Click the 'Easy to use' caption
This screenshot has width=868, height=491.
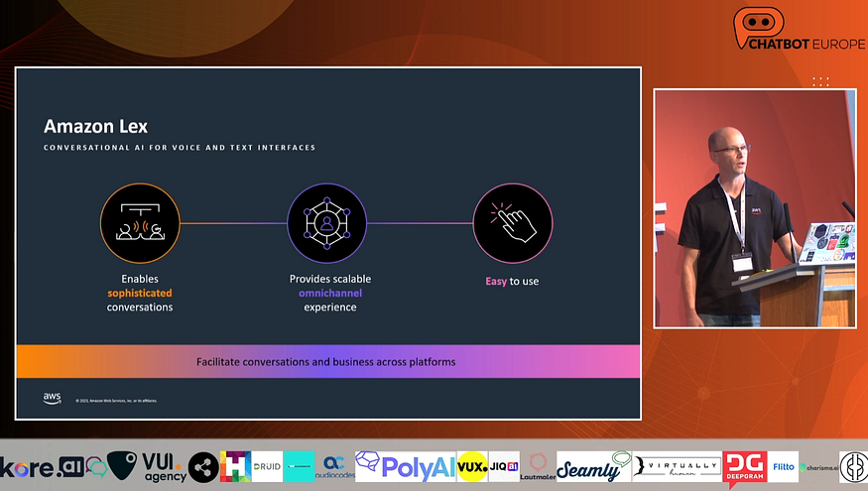point(512,281)
